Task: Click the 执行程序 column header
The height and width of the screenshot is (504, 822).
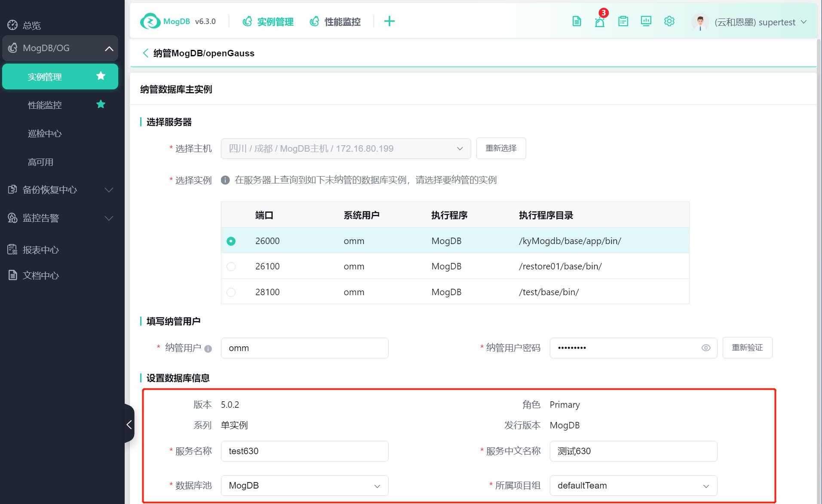Action: pos(449,215)
